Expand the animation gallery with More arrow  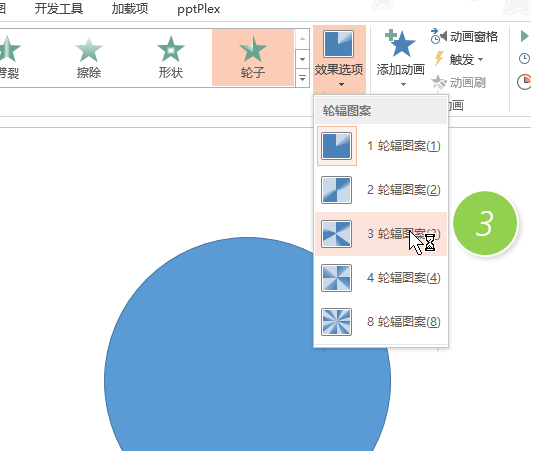(302, 78)
